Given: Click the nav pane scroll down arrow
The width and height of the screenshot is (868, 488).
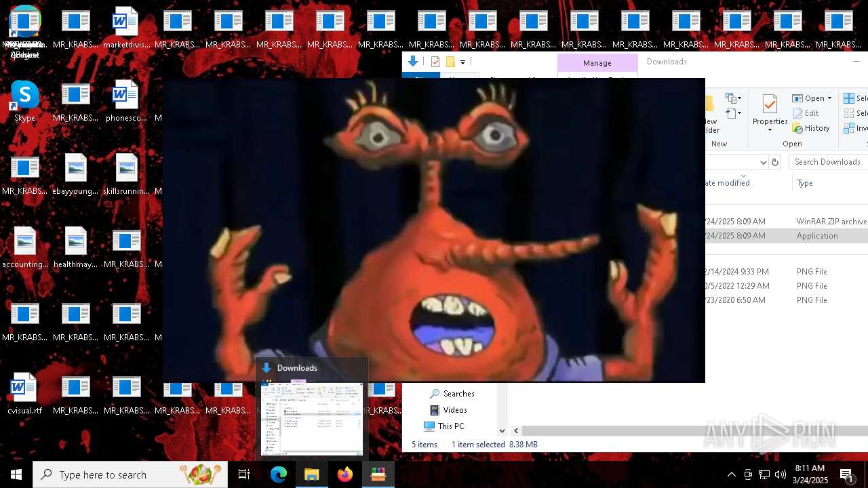Looking at the screenshot, I should pyautogui.click(x=502, y=430).
